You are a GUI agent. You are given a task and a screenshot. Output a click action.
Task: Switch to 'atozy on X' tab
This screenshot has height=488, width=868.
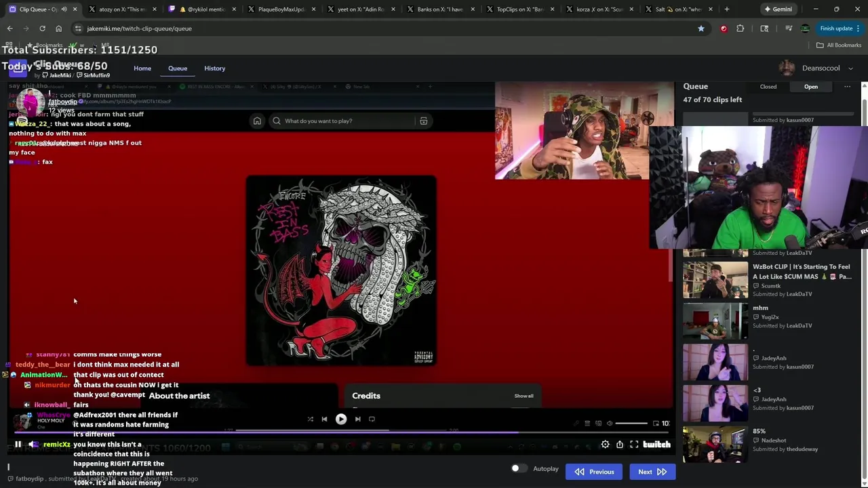point(122,9)
